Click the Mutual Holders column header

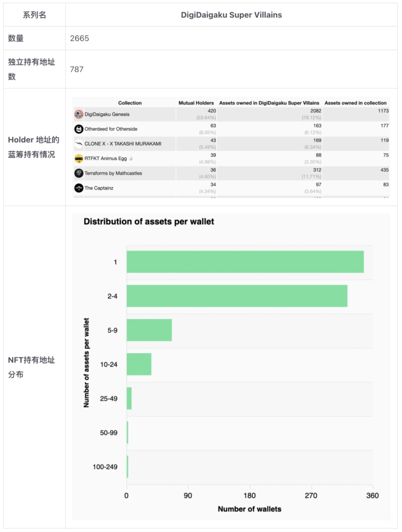[196, 103]
